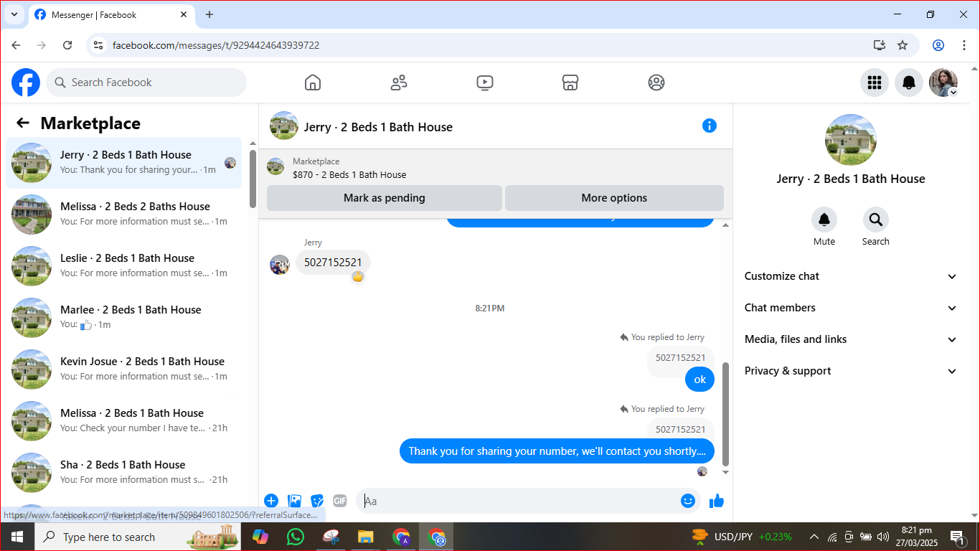The height and width of the screenshot is (551, 980).
Task: Click the conversation list scrollbar
Action: [x=253, y=179]
